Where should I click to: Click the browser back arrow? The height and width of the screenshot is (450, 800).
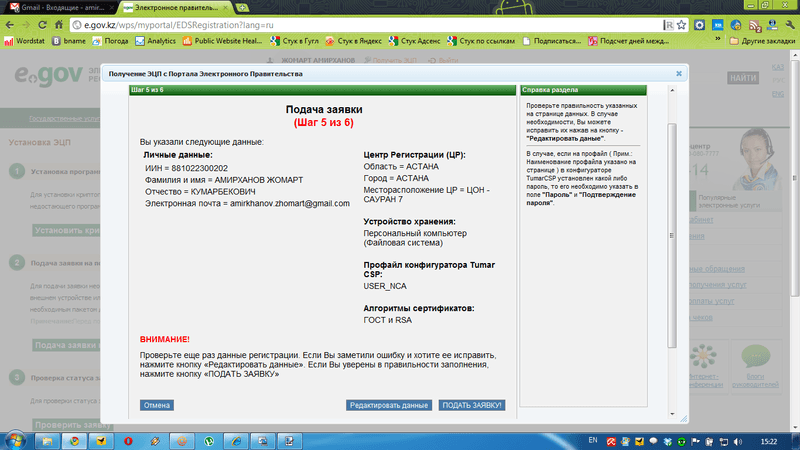click(10, 25)
